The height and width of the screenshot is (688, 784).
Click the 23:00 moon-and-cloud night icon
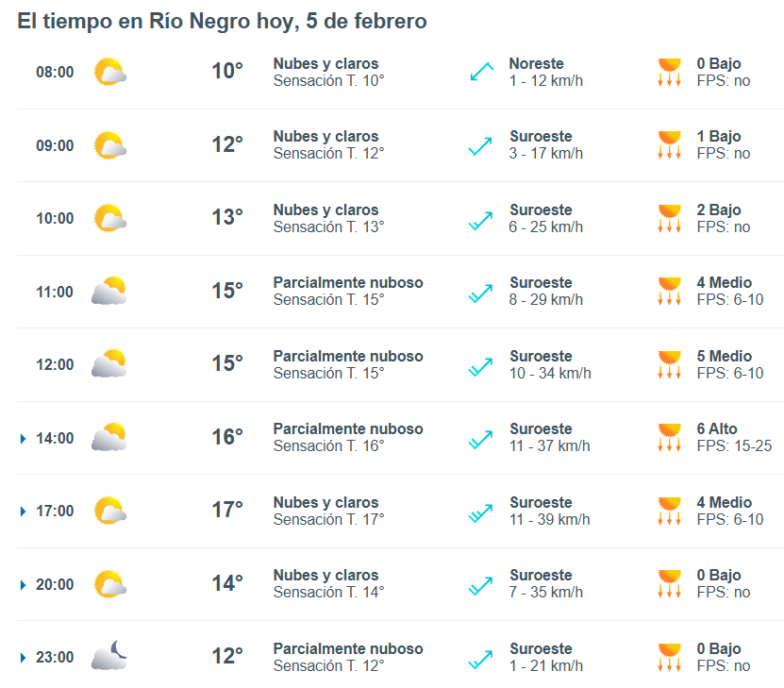pyautogui.click(x=109, y=657)
